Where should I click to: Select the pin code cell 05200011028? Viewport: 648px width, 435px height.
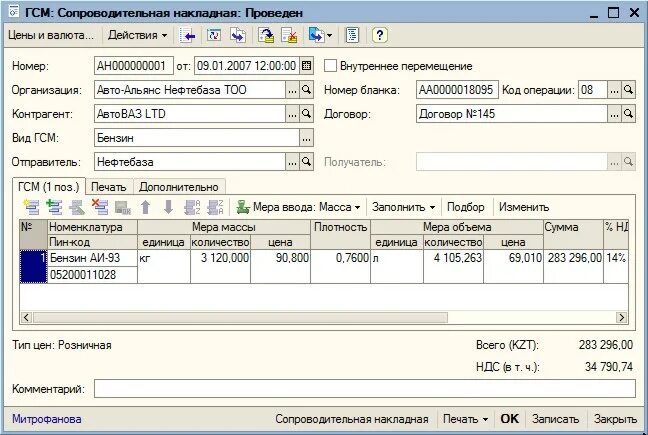(x=93, y=275)
